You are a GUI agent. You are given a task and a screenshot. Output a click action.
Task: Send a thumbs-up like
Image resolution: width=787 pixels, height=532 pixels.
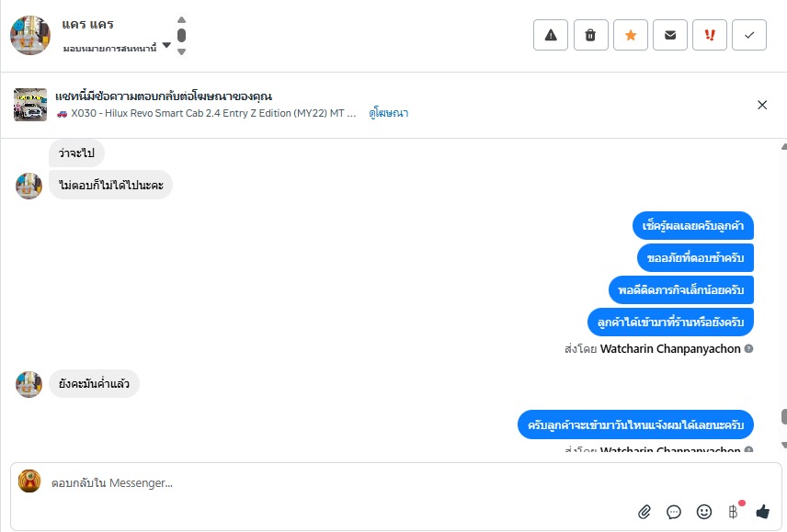(762, 512)
